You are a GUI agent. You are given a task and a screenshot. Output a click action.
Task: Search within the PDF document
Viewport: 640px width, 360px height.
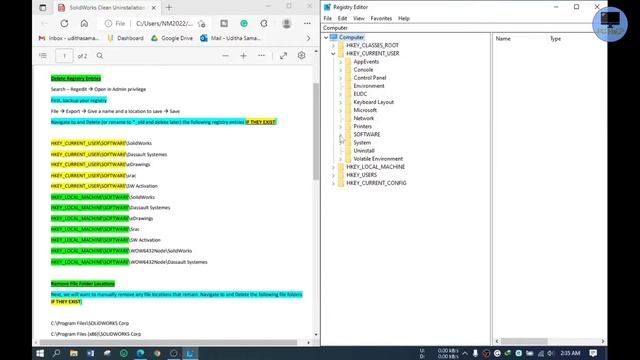point(100,56)
